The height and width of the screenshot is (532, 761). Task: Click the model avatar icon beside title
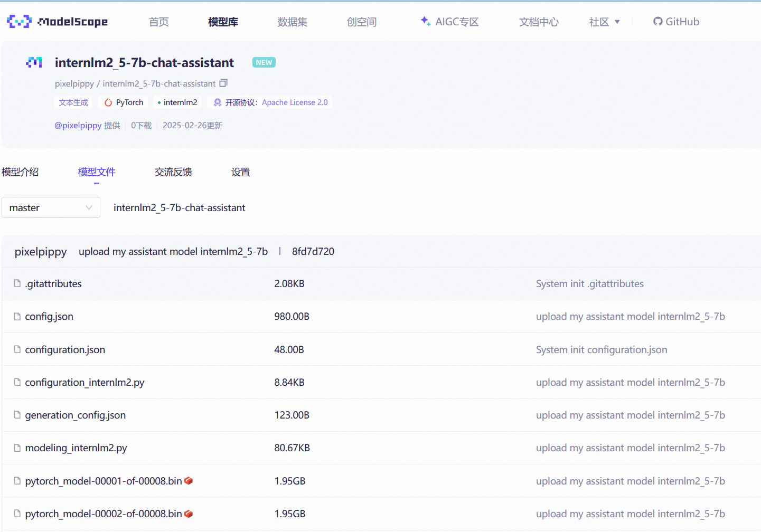point(34,62)
